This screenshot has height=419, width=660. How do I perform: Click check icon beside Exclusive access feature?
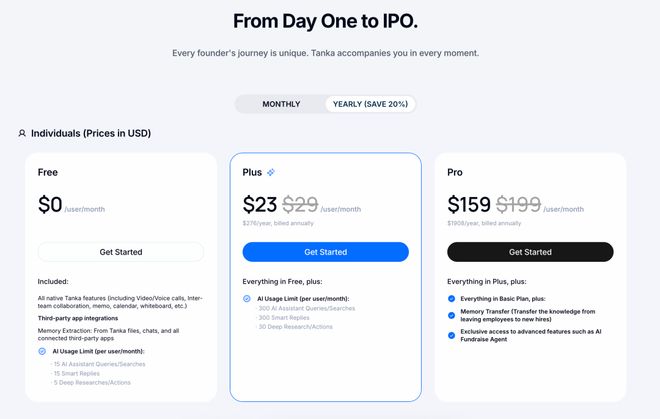[451, 332]
